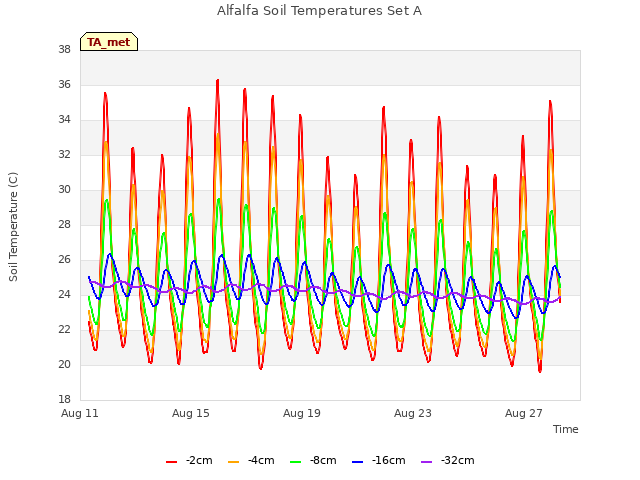Click the Aug 15 x-axis tick label
This screenshot has height=480, width=640.
191,413
